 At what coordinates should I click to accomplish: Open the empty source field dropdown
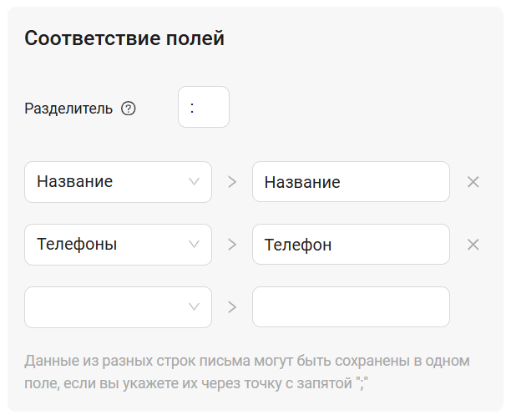pos(109,307)
